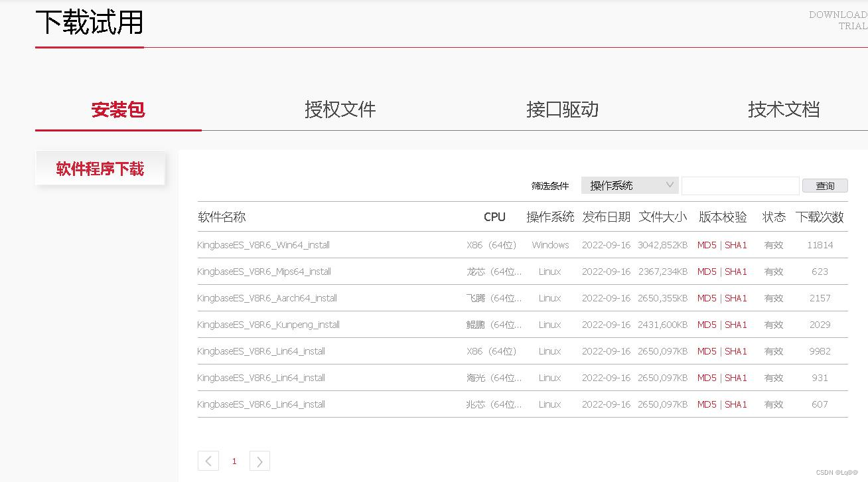868x482 pixels.
Task: Open MD5 checksum for 海光 row
Action: pyautogui.click(x=707, y=378)
